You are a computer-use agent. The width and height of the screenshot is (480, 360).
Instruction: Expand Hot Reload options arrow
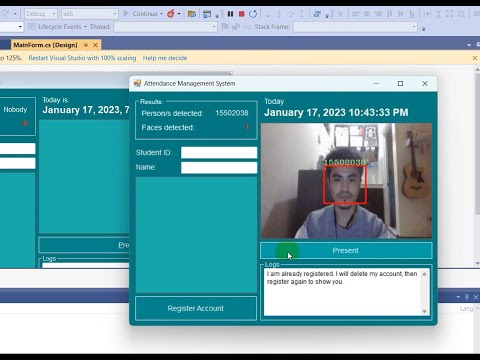click(x=179, y=14)
